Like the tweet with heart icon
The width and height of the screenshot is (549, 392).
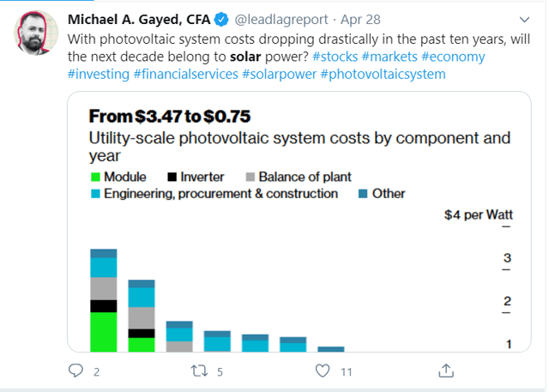[x=323, y=371]
